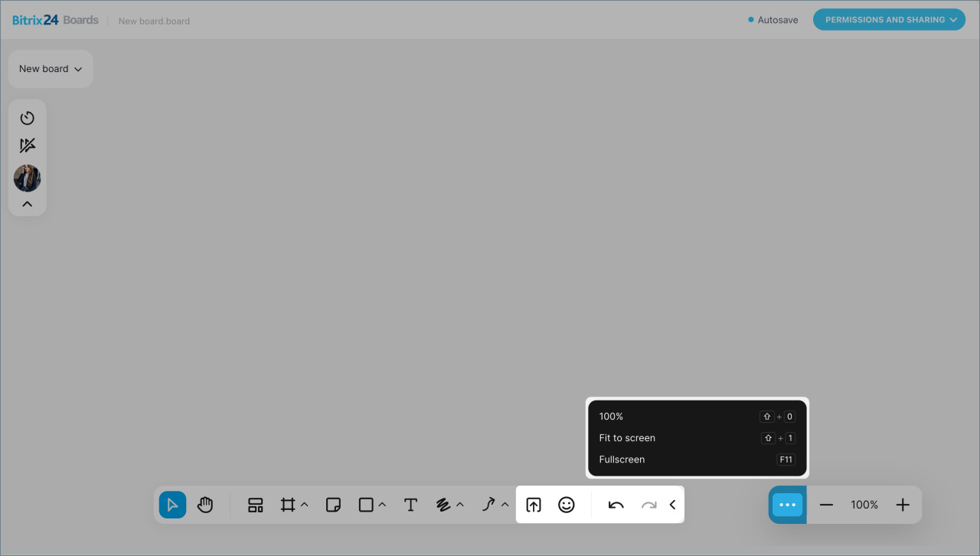Screen dimensions: 980x556
Task: Open the New board dropdown
Action: coord(51,69)
